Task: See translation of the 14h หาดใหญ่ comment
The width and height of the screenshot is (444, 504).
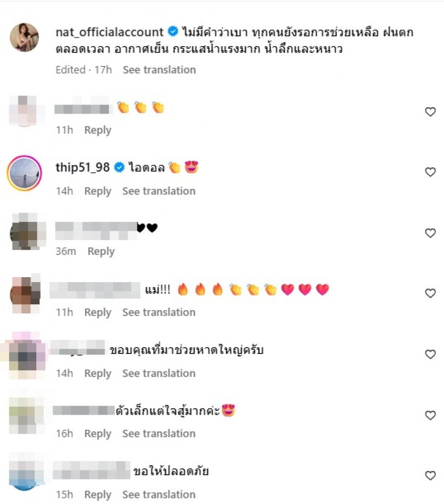Action: [159, 374]
